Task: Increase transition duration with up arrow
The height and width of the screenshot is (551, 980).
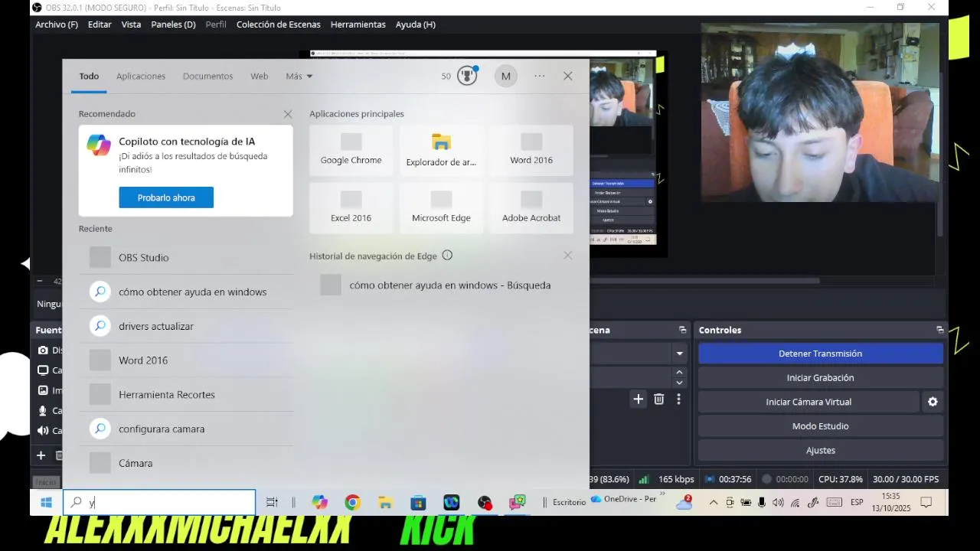Action: click(x=679, y=372)
